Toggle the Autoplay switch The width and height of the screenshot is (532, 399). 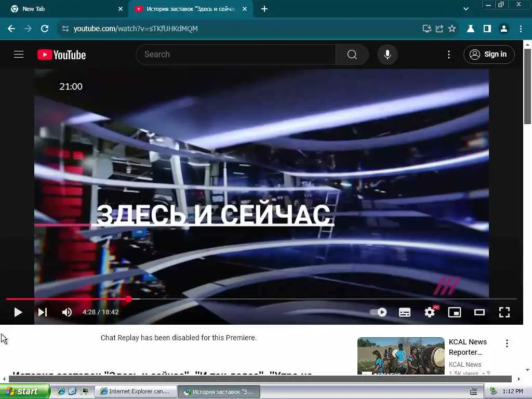tap(378, 312)
